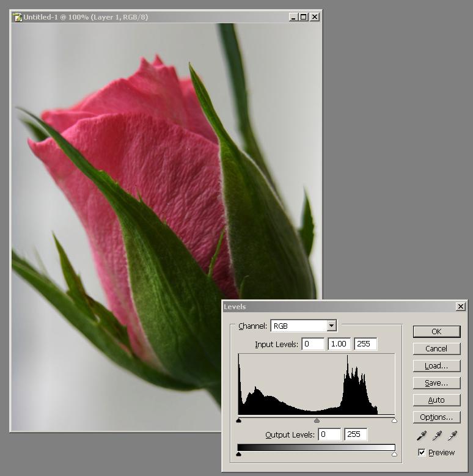Click the Untitled-1 document title bar icon
This screenshot has width=473, height=476.
tap(17, 17)
